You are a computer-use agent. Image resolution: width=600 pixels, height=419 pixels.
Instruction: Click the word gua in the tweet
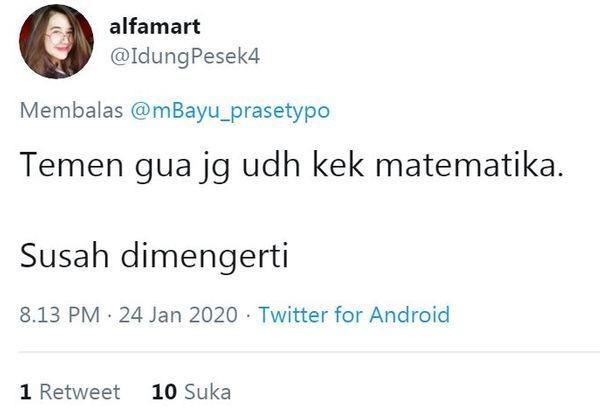click(x=163, y=168)
